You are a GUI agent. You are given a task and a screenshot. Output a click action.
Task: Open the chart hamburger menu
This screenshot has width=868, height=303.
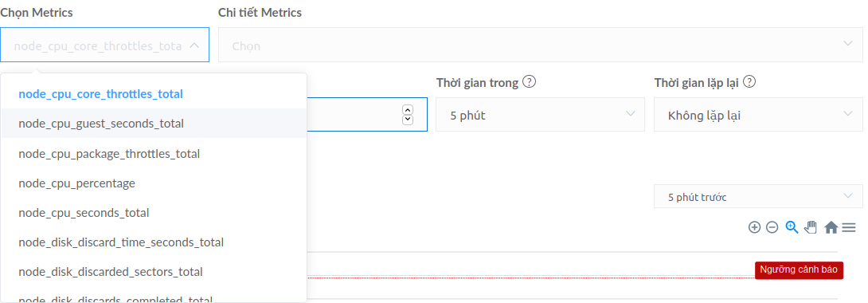849,227
